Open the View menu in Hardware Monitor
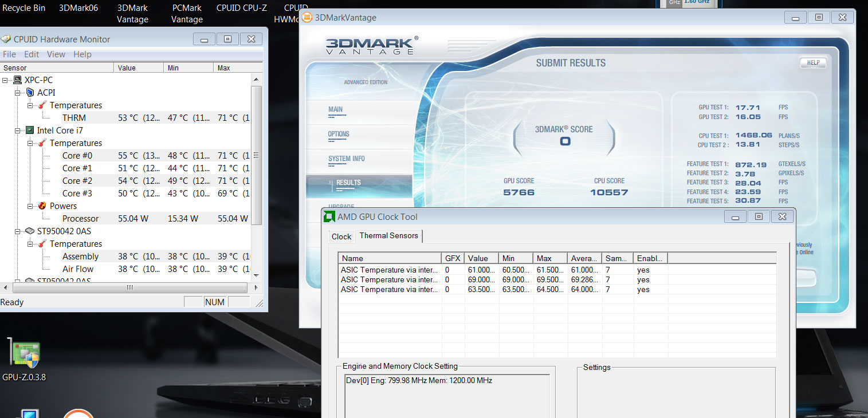The height and width of the screenshot is (418, 868). (x=56, y=54)
